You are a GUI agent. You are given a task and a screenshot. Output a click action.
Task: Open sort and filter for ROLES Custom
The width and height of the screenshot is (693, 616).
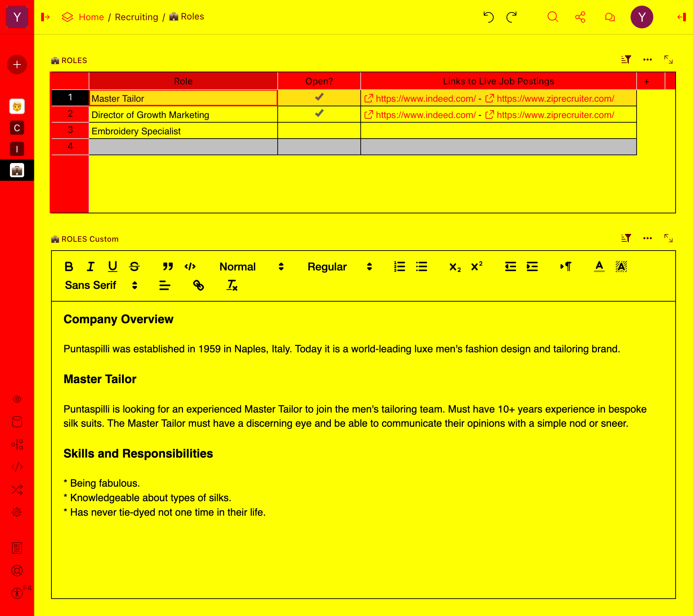tap(626, 238)
